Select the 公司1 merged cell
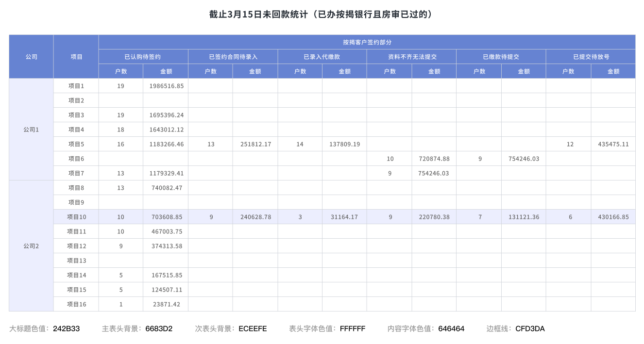The height and width of the screenshot is (344, 644). pyautogui.click(x=31, y=130)
